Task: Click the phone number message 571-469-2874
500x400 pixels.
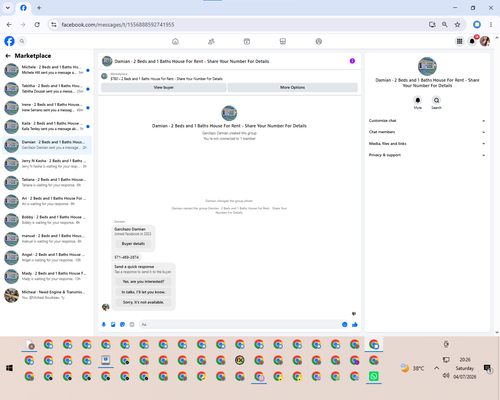Action: tap(127, 257)
